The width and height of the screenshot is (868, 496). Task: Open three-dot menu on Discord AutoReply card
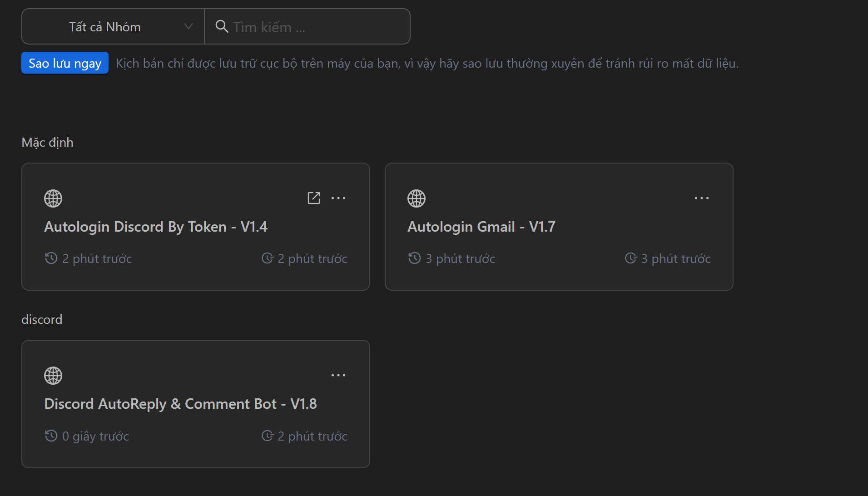point(338,375)
